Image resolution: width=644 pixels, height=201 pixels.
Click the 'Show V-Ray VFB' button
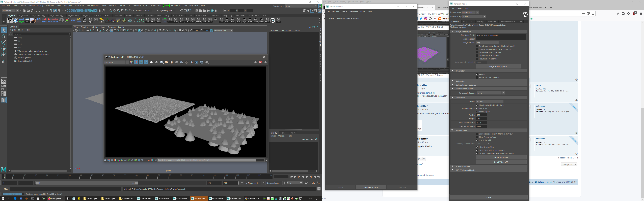coord(501,157)
